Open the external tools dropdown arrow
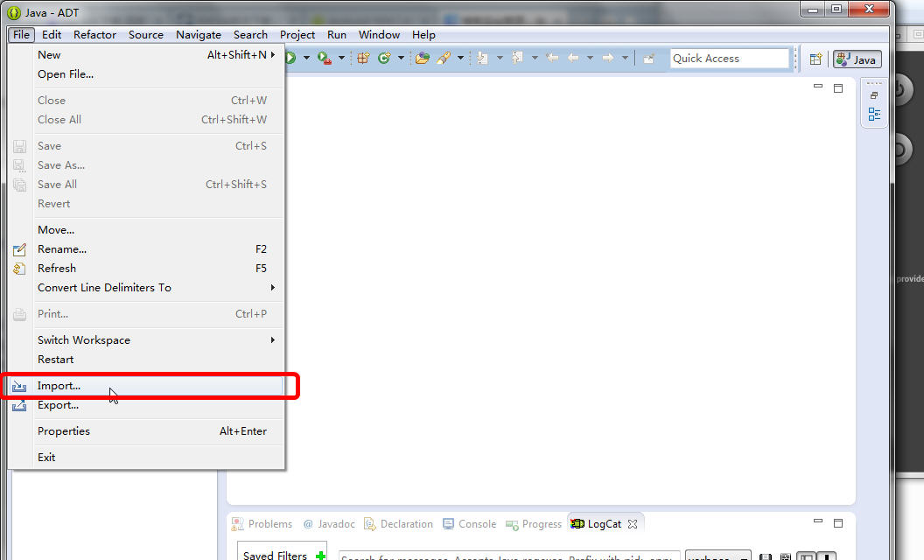Image resolution: width=924 pixels, height=560 pixels. pyautogui.click(x=341, y=58)
